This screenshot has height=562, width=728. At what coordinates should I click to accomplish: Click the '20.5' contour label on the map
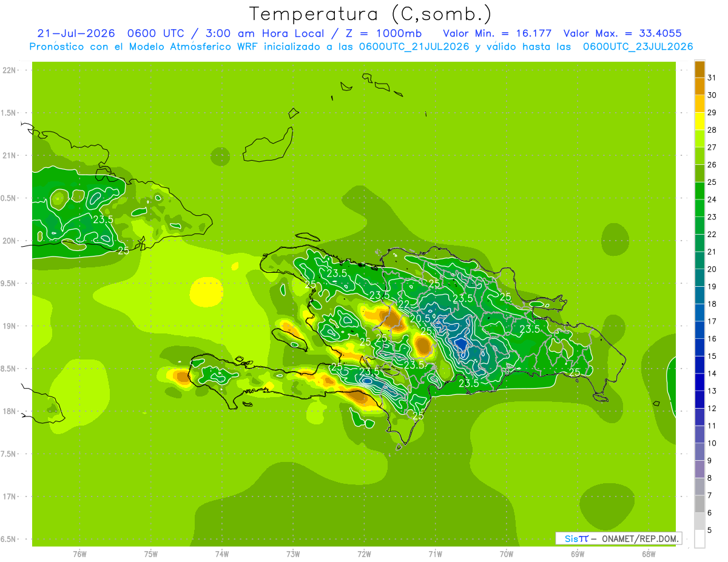point(420,318)
